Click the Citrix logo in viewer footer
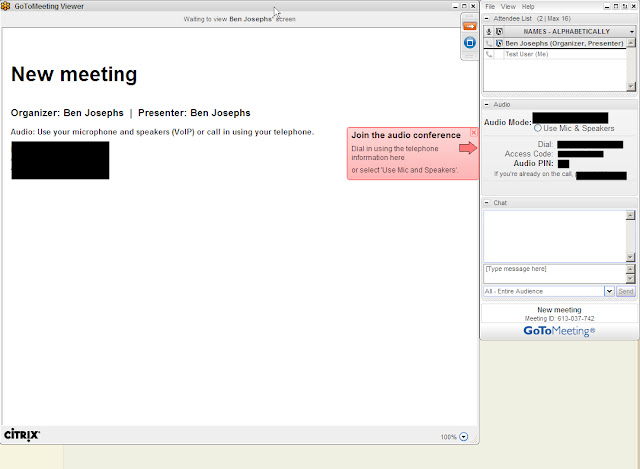Screen dimensions: 640x469 tap(22, 435)
